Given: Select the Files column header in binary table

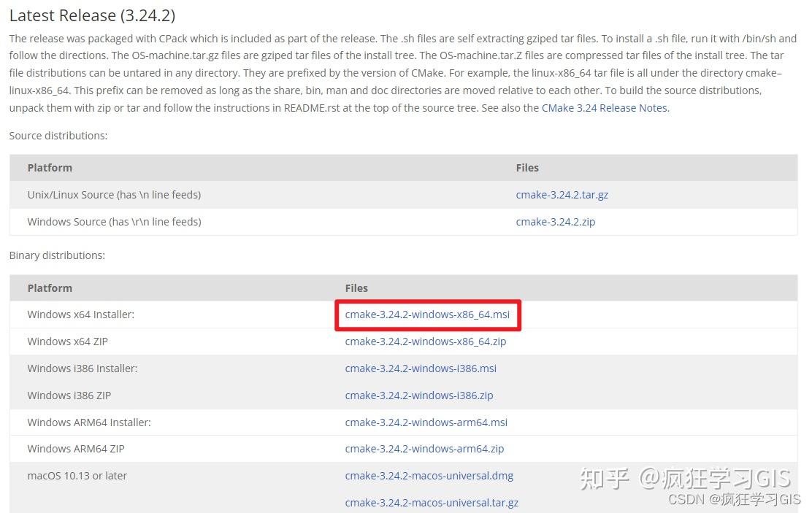Looking at the screenshot, I should [x=356, y=288].
